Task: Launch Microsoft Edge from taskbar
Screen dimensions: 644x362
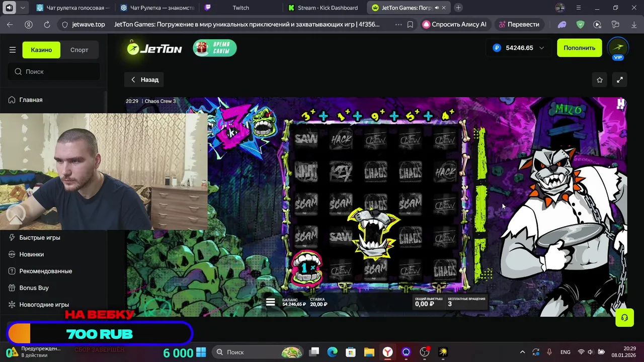Action: pyautogui.click(x=333, y=352)
